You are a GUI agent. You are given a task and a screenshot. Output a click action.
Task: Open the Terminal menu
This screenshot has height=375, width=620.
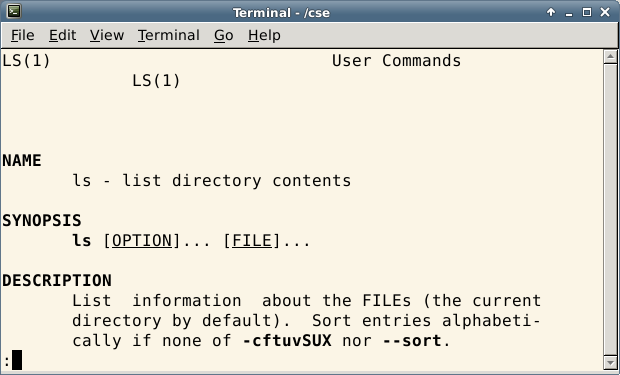click(x=169, y=35)
